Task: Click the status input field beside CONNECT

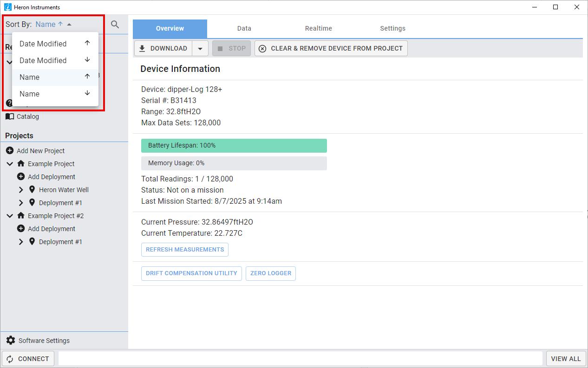Action: point(301,359)
